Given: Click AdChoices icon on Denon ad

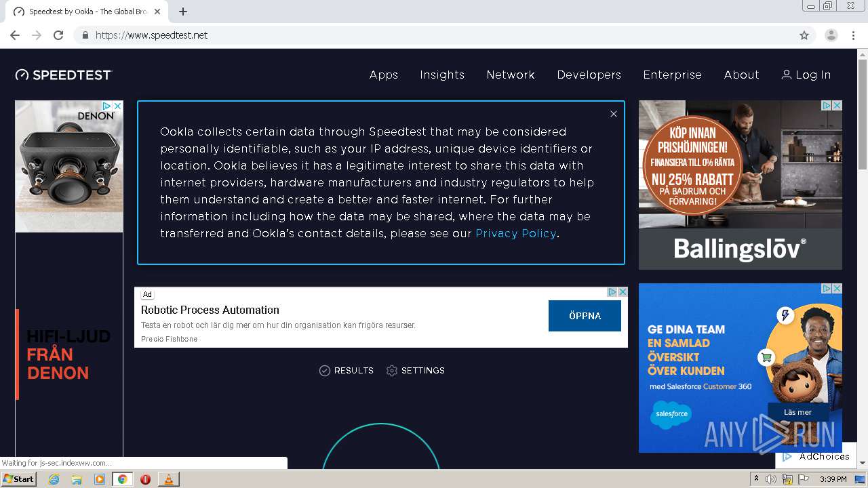Looking at the screenshot, I should tap(106, 106).
